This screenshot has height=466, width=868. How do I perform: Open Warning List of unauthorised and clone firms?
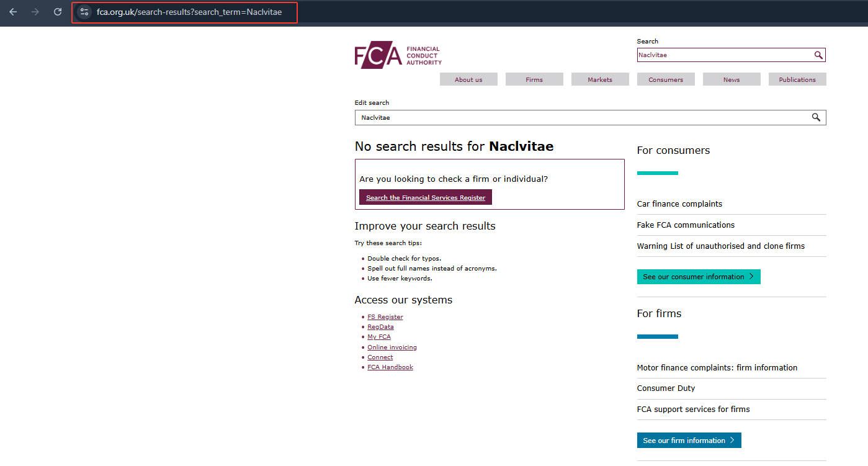tap(721, 246)
